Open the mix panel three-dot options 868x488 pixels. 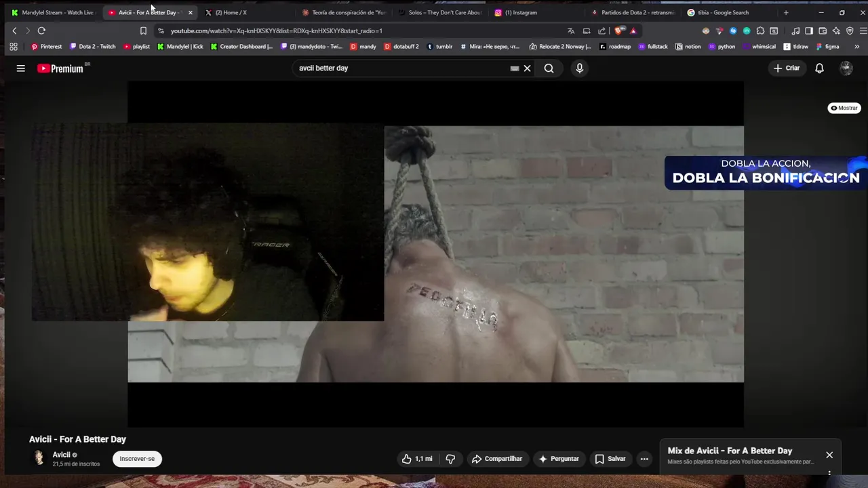[829, 473]
